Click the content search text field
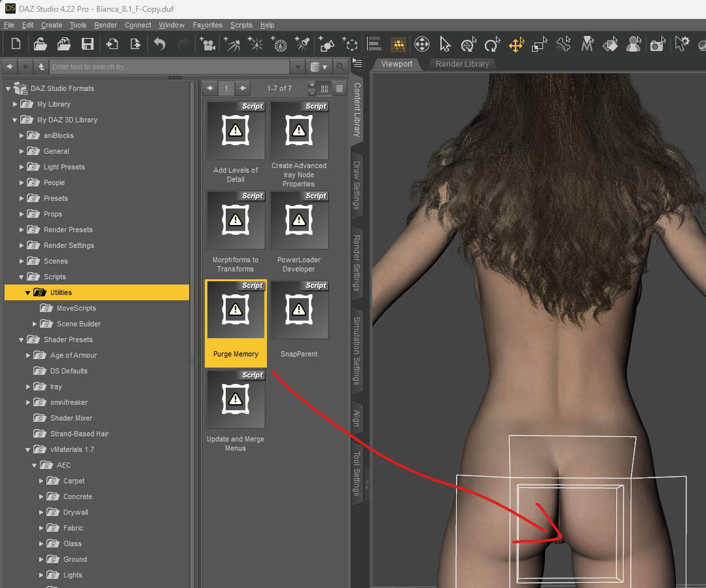 169,67
